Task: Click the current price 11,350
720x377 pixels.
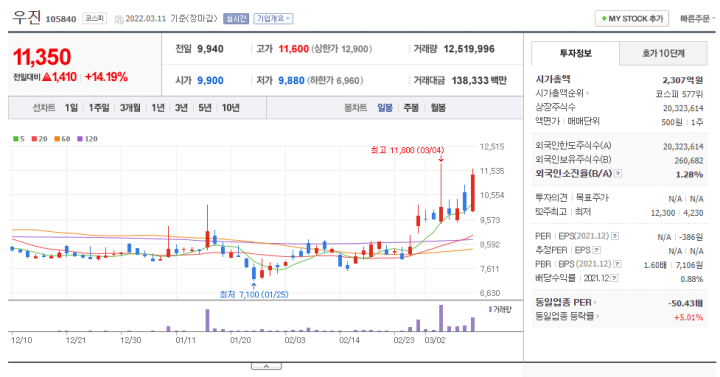Action: coord(42,57)
